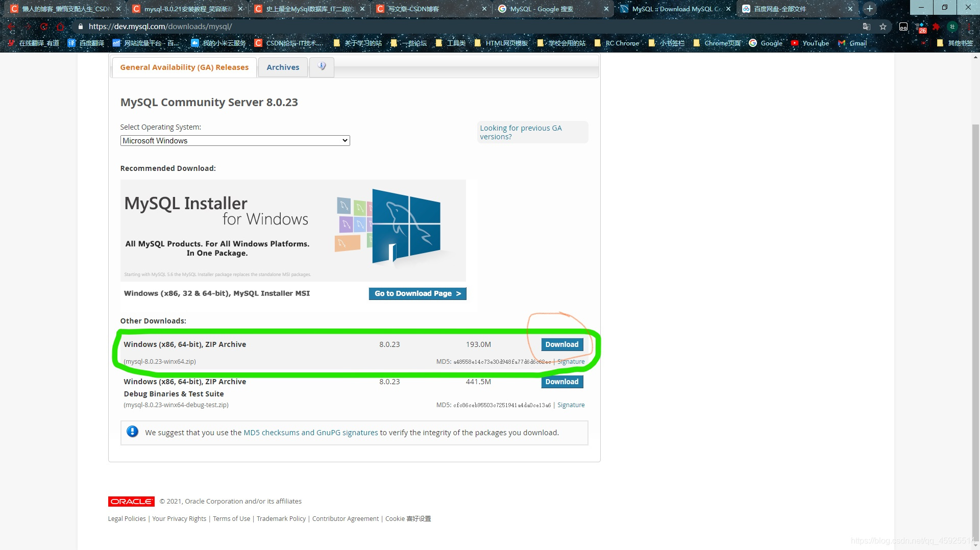
Task: Reload the page with refresh icon
Action: tap(44, 27)
